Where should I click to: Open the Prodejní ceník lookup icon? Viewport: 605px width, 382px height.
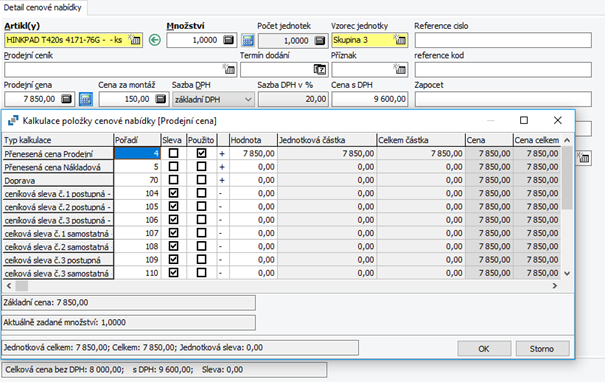pos(229,69)
